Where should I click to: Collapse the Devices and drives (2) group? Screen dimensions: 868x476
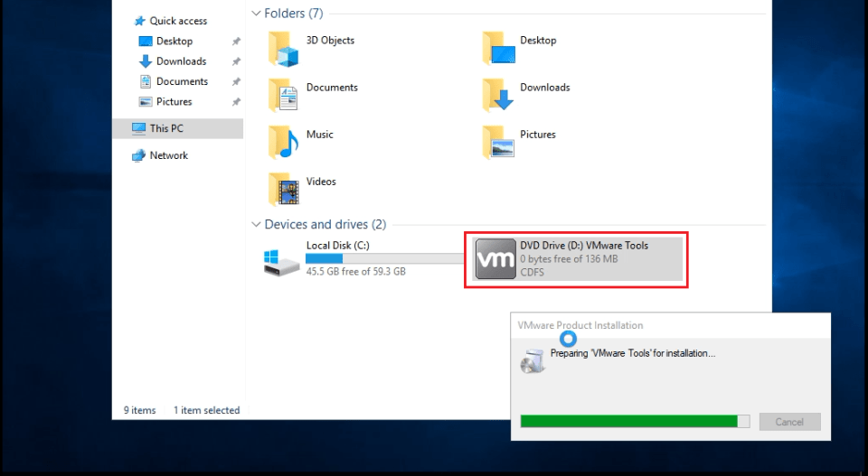[x=256, y=225]
